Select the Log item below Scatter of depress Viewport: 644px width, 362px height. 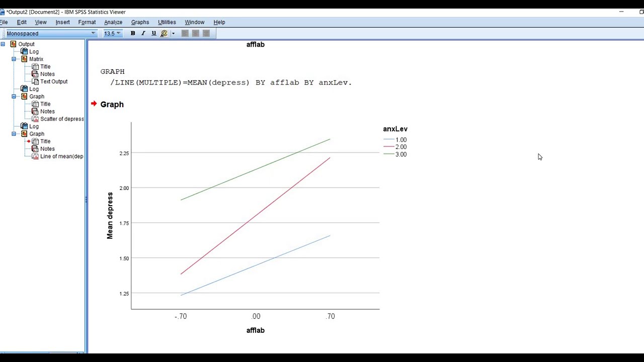pos(34,127)
